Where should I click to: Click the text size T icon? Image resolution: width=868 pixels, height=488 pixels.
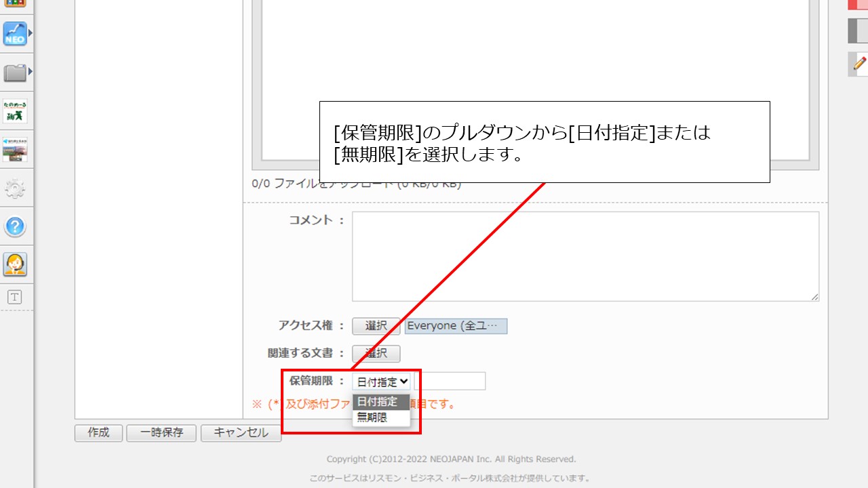(x=14, y=296)
